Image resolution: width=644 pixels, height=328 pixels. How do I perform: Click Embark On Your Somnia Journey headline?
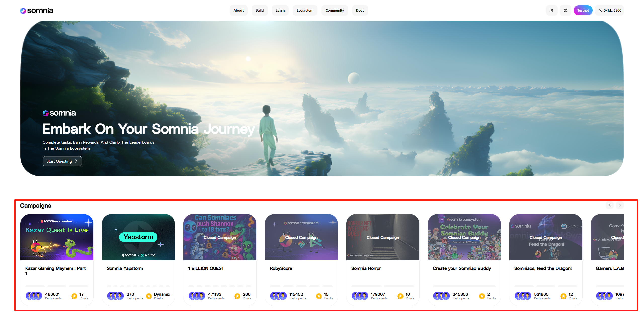(149, 129)
